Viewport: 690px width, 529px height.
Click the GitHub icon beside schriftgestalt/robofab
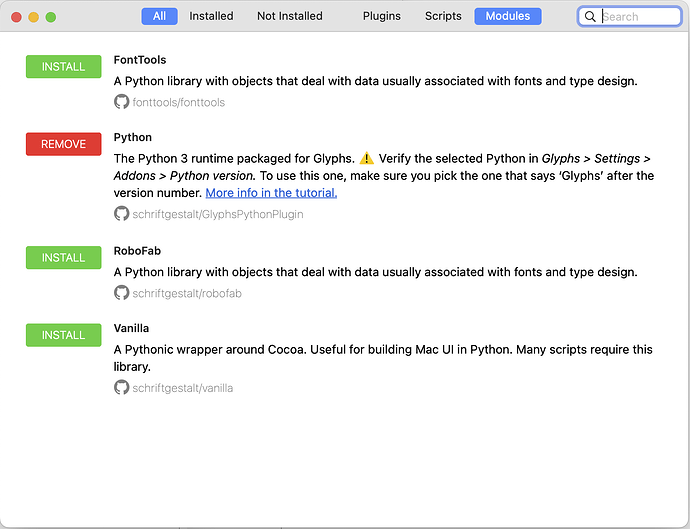(122, 293)
